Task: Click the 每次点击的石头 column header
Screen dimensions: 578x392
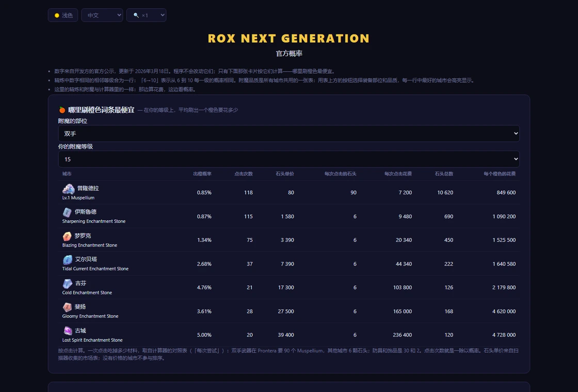Action: (x=340, y=174)
